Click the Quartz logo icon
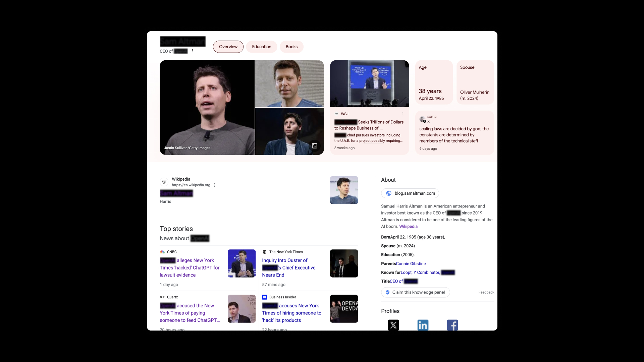Viewport: 644px width, 362px height. click(162, 297)
